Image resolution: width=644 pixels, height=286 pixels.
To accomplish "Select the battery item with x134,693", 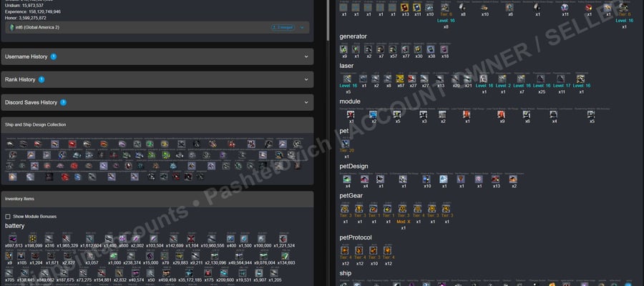I will click(x=285, y=256).
